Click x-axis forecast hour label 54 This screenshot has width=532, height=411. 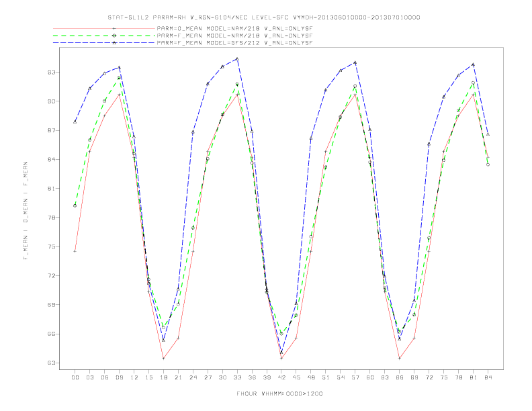[x=341, y=377]
